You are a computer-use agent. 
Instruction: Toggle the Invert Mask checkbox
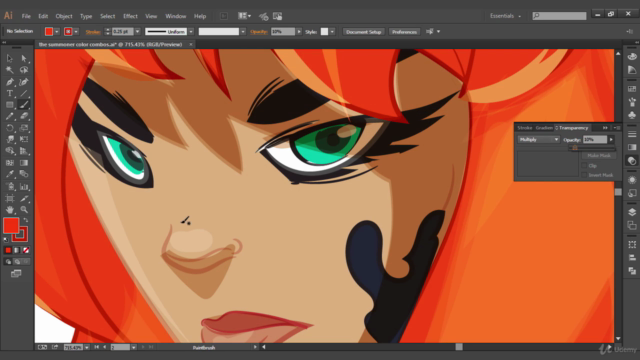click(x=584, y=175)
